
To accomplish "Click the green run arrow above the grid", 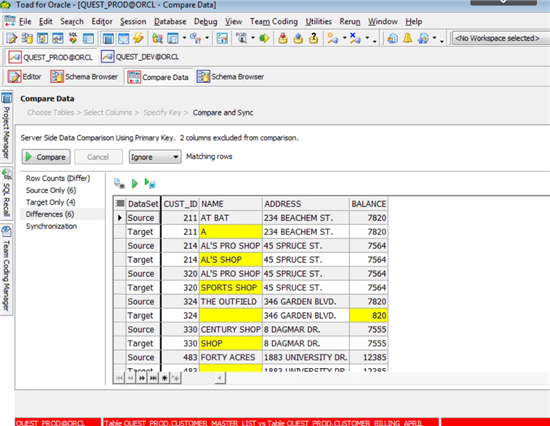I will 135,183.
